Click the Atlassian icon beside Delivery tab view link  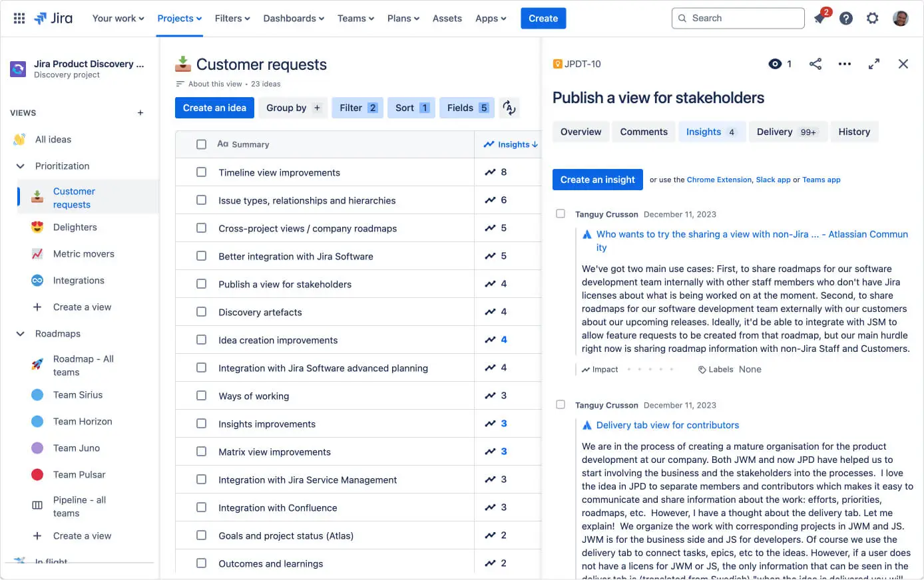[x=587, y=425]
